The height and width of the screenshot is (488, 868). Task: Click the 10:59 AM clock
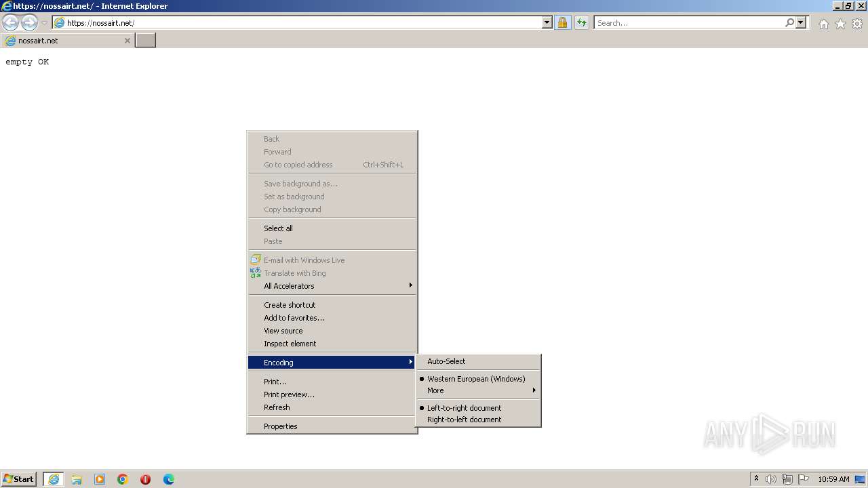pyautogui.click(x=833, y=479)
